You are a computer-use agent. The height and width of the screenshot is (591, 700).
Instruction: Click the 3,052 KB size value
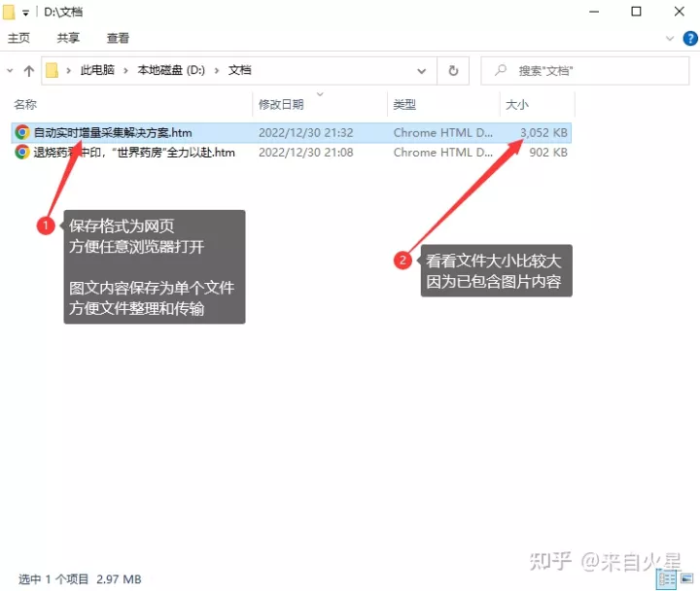(543, 132)
